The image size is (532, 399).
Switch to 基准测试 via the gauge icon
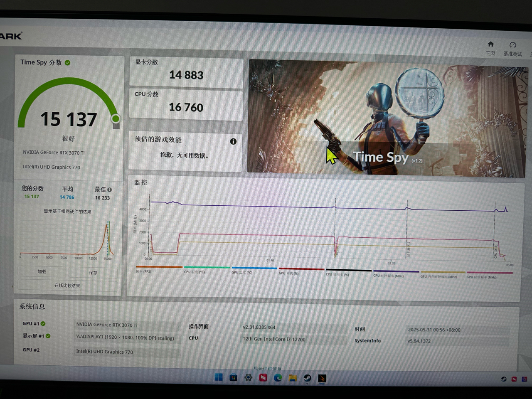point(512,47)
